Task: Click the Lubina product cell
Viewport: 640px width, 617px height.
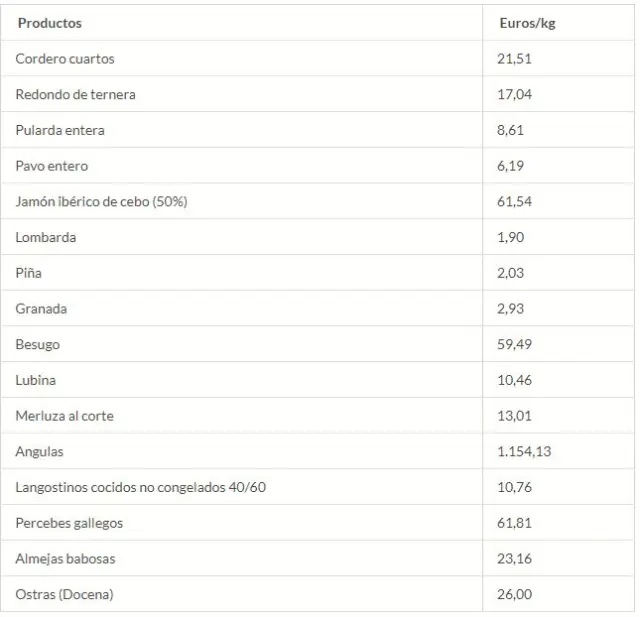Action: point(36,380)
